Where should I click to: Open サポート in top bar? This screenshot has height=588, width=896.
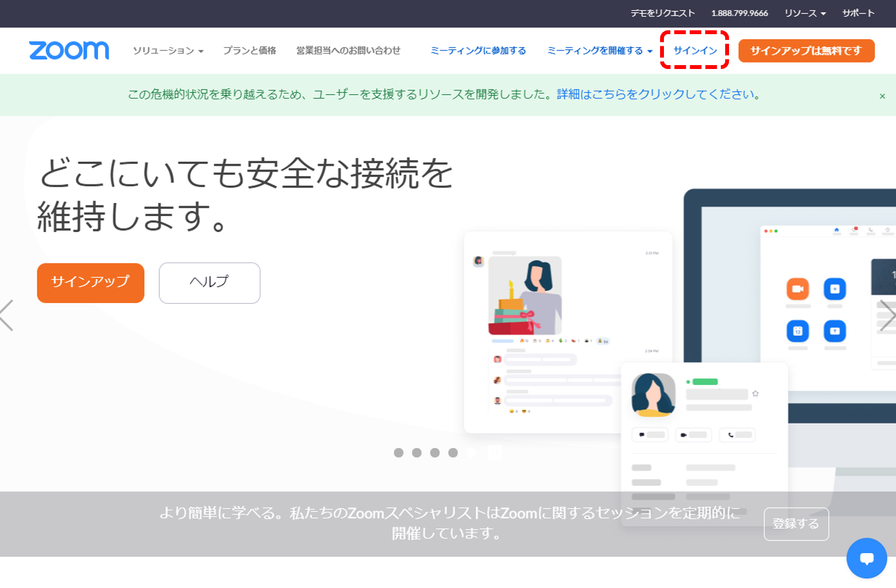pos(858,13)
